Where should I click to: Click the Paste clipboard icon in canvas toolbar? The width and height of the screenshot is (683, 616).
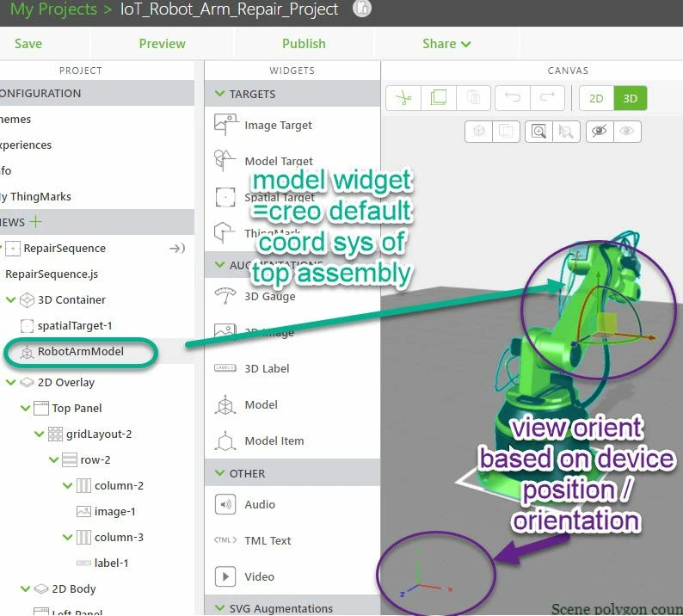tap(473, 98)
